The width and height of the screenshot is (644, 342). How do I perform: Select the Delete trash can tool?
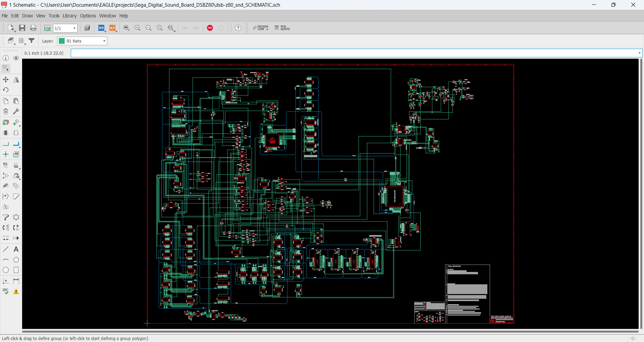point(6,111)
